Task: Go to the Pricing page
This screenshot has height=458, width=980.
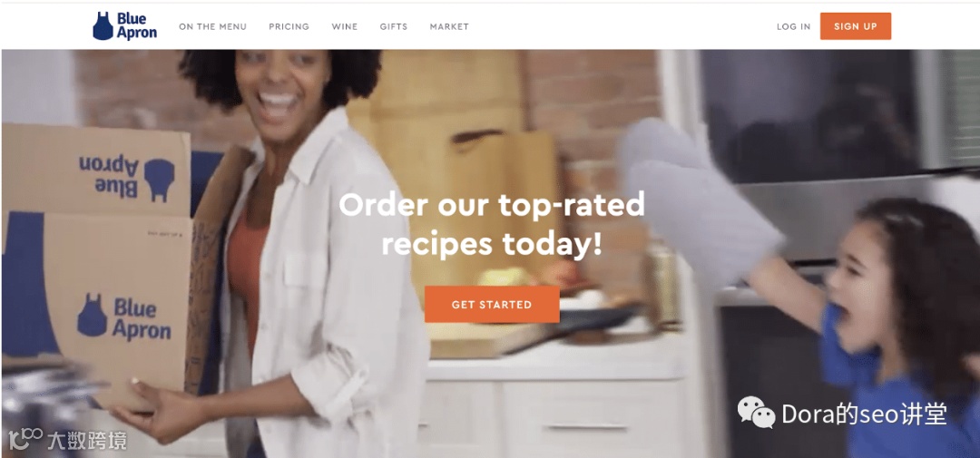Action: click(x=289, y=27)
